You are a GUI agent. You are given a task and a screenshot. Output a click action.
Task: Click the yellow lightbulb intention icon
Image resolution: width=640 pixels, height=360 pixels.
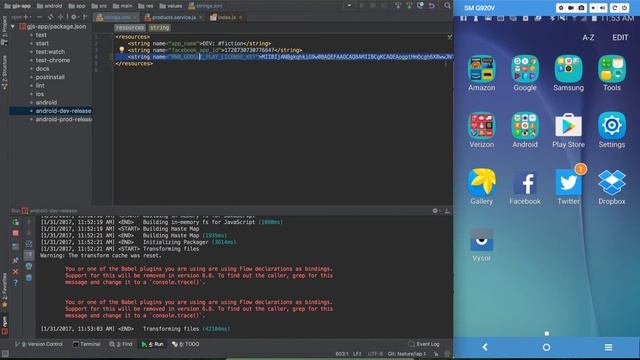tap(121, 50)
